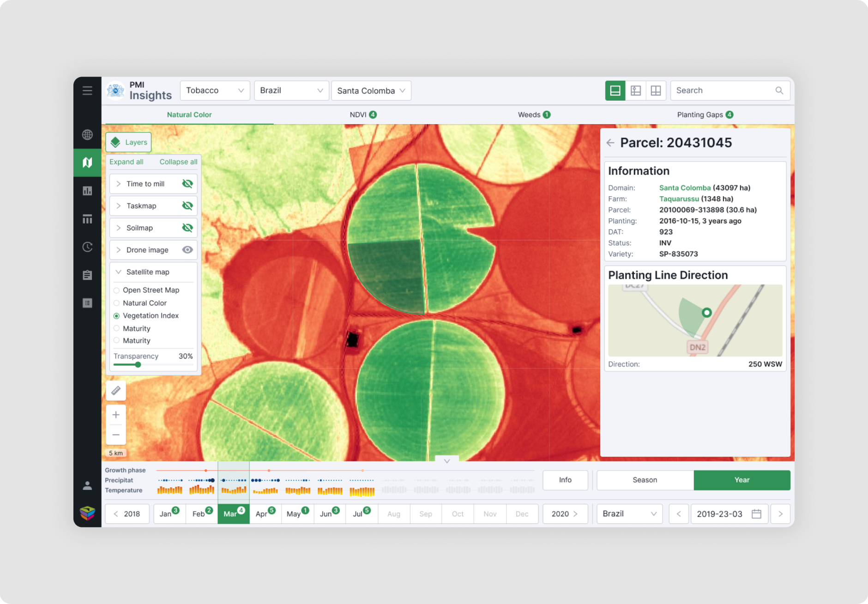Switch timeline to Season view
Viewport: 868px width, 604px height.
(645, 480)
